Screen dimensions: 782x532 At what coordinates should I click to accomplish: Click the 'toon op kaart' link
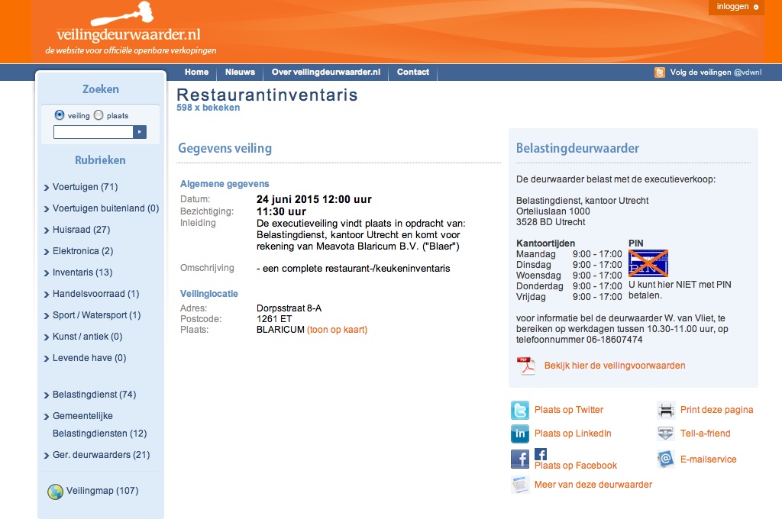click(337, 330)
